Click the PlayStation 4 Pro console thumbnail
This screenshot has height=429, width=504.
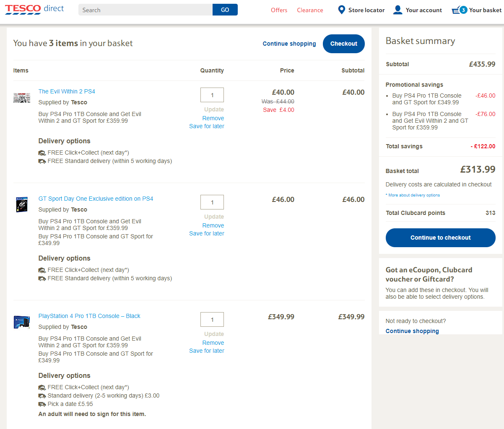(x=22, y=322)
